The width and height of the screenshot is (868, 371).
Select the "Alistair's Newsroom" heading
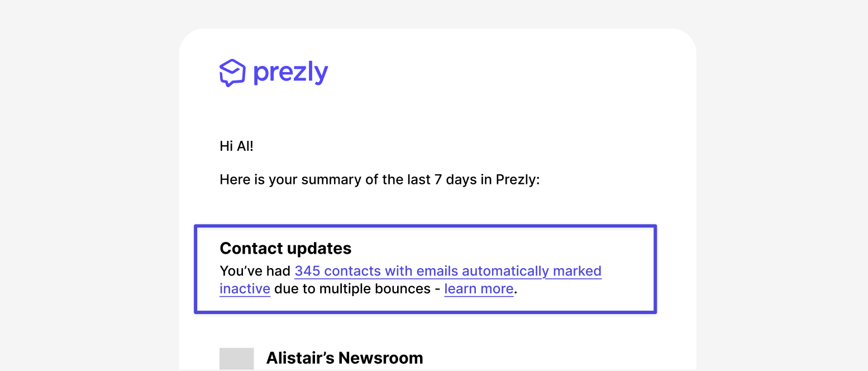point(344,358)
